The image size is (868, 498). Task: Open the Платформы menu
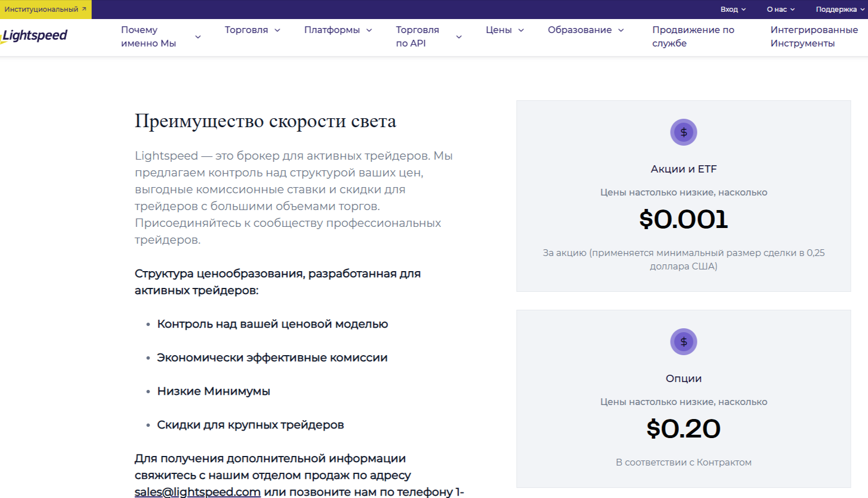pyautogui.click(x=332, y=30)
